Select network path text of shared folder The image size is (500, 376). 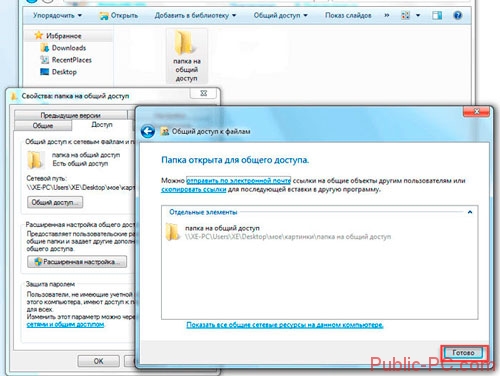pos(288,237)
